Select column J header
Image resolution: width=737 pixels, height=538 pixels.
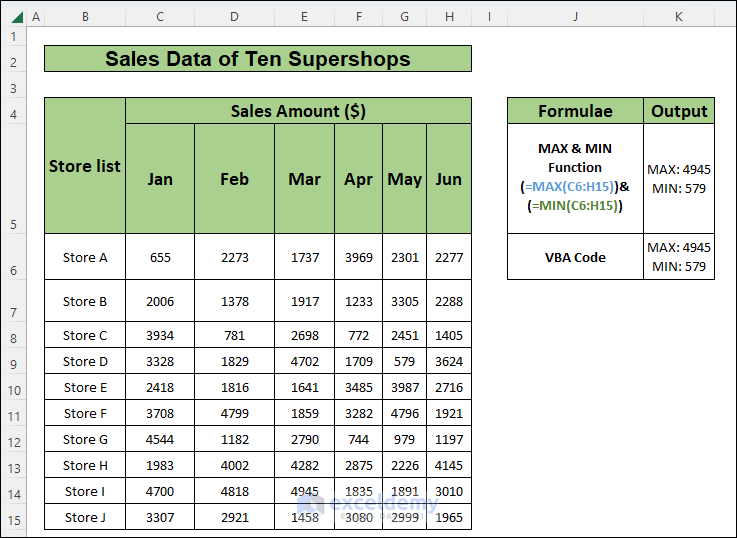(x=576, y=17)
